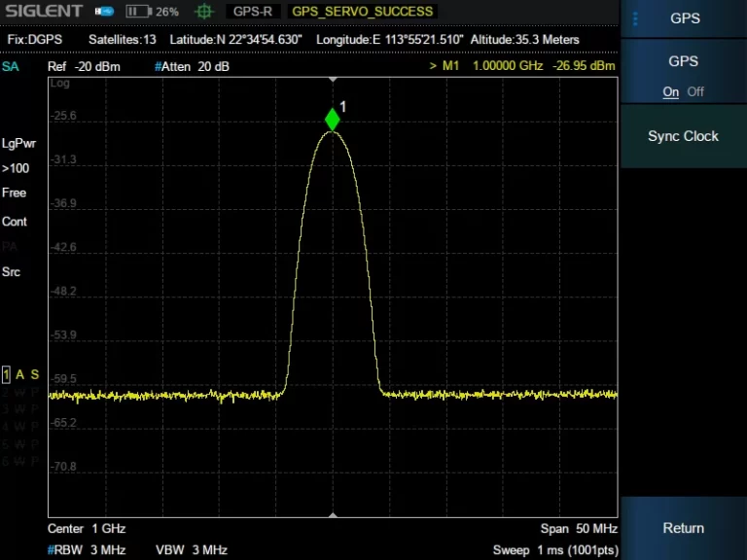The height and width of the screenshot is (560, 747).
Task: Open the three-dot menu beside GPS title
Action: coord(635,18)
